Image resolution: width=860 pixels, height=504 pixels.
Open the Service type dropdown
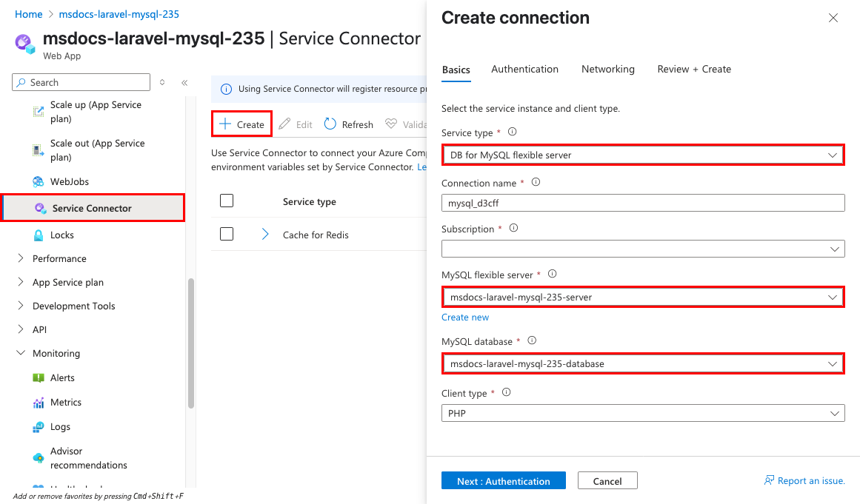coord(642,155)
